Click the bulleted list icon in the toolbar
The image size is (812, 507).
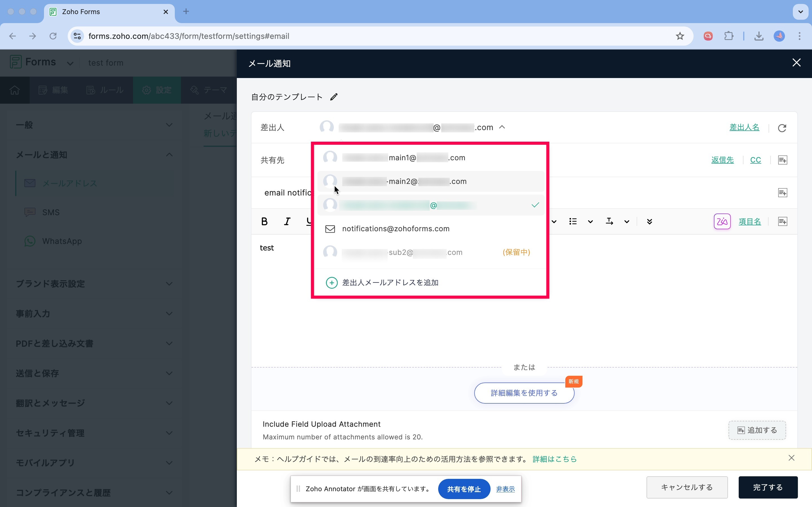pyautogui.click(x=573, y=221)
